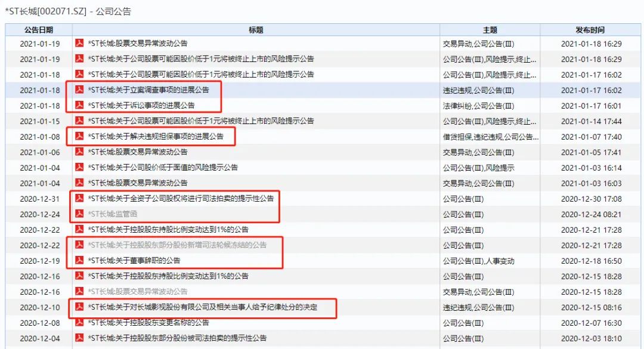Select topic cell 法律纠纷,公司公告(Ⅲ)
Screen dimensions: 644x349
pyautogui.click(x=478, y=106)
